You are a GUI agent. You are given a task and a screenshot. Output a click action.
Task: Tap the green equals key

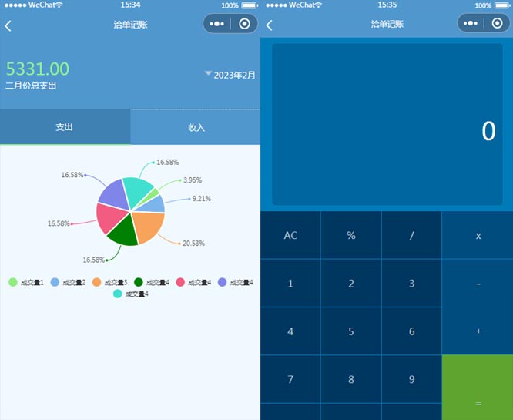pos(478,388)
